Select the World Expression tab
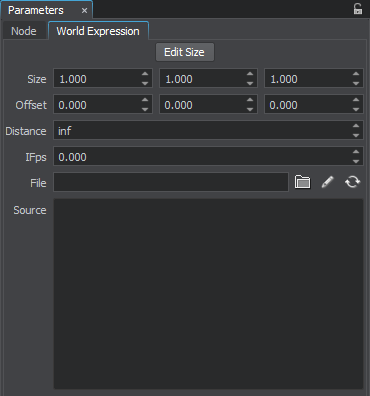This screenshot has width=370, height=396. coord(98,31)
